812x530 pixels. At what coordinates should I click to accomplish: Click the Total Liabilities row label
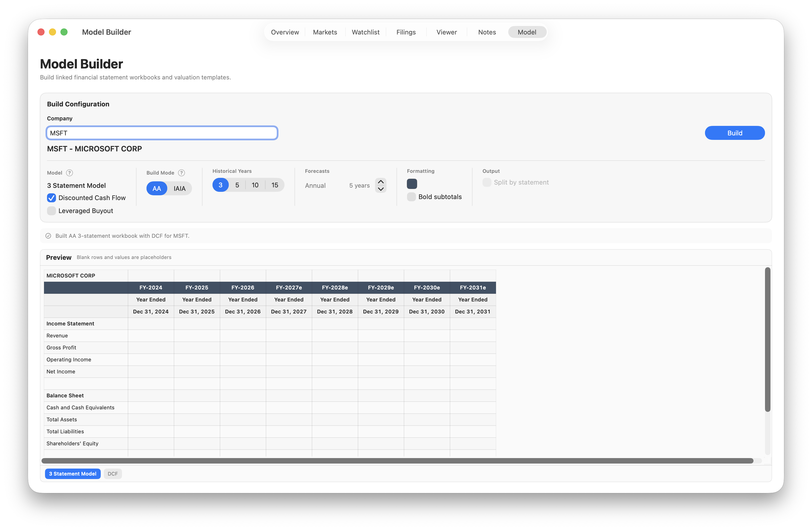65,431
